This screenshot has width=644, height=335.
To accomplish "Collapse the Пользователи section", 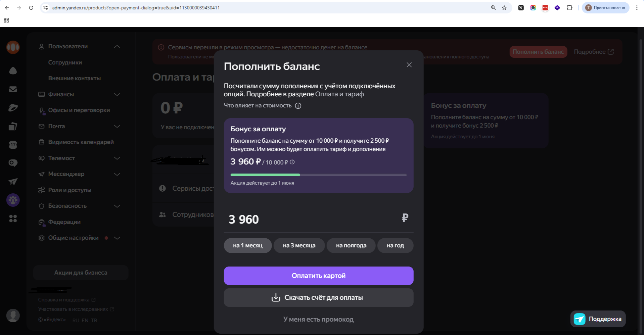I will [117, 47].
